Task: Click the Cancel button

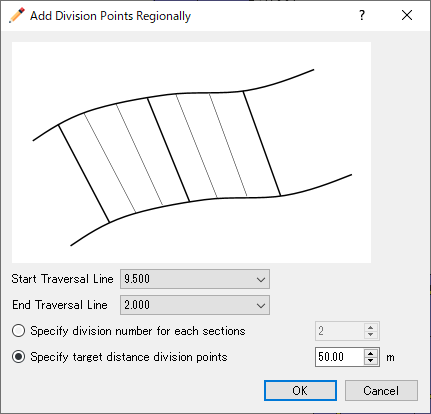Action: tap(381, 390)
